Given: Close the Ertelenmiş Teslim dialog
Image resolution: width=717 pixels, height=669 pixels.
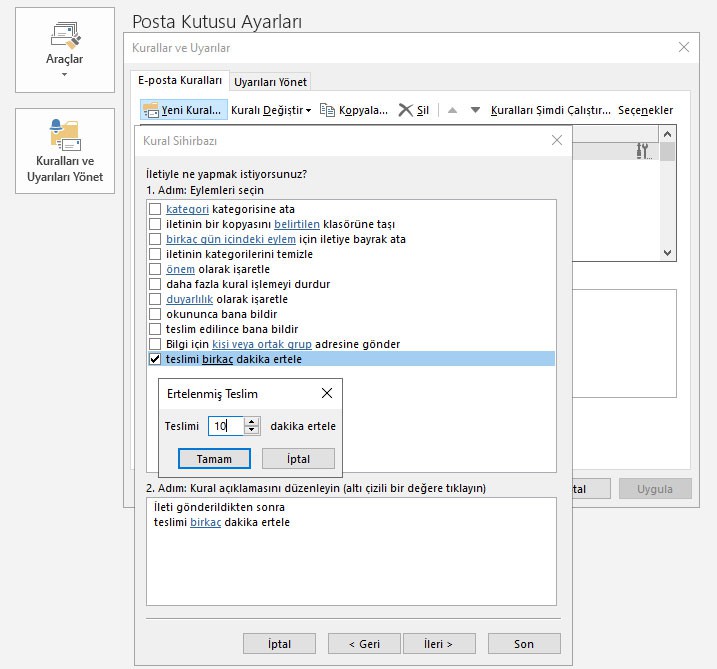Looking at the screenshot, I should 327,394.
